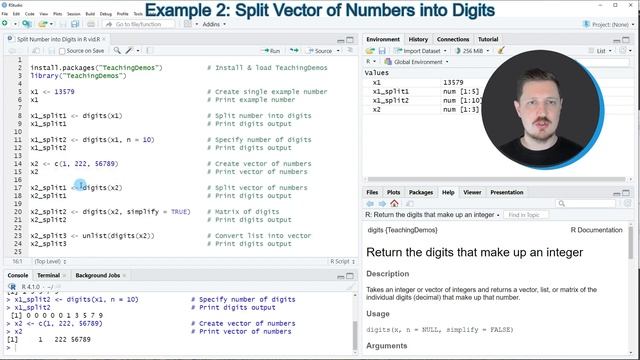The width and height of the screenshot is (640, 360).
Task: Click the Help forward arrow icon
Action: point(382,203)
